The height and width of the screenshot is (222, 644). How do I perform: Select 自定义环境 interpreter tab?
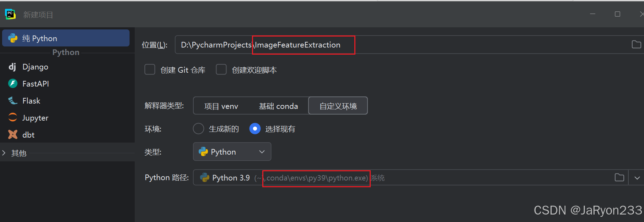[x=338, y=106]
